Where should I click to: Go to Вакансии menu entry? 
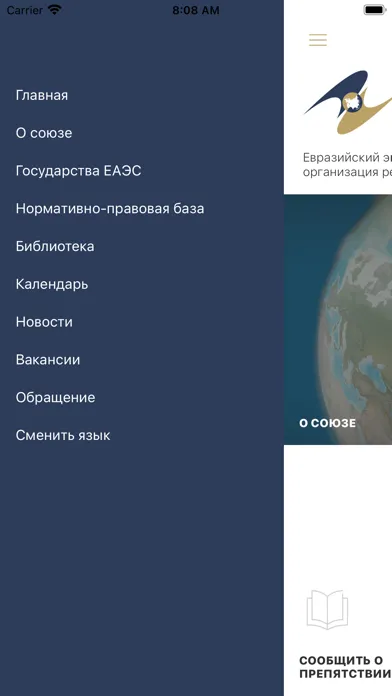[48, 360]
